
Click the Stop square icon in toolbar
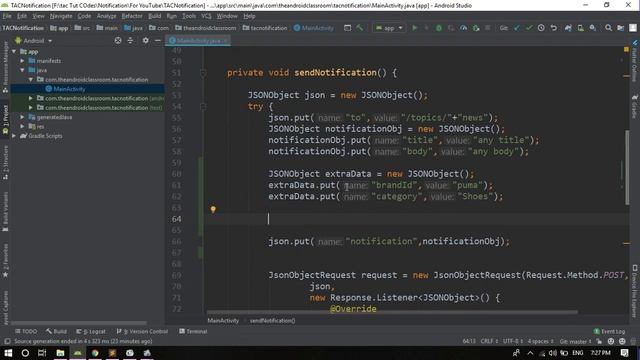click(x=487, y=28)
